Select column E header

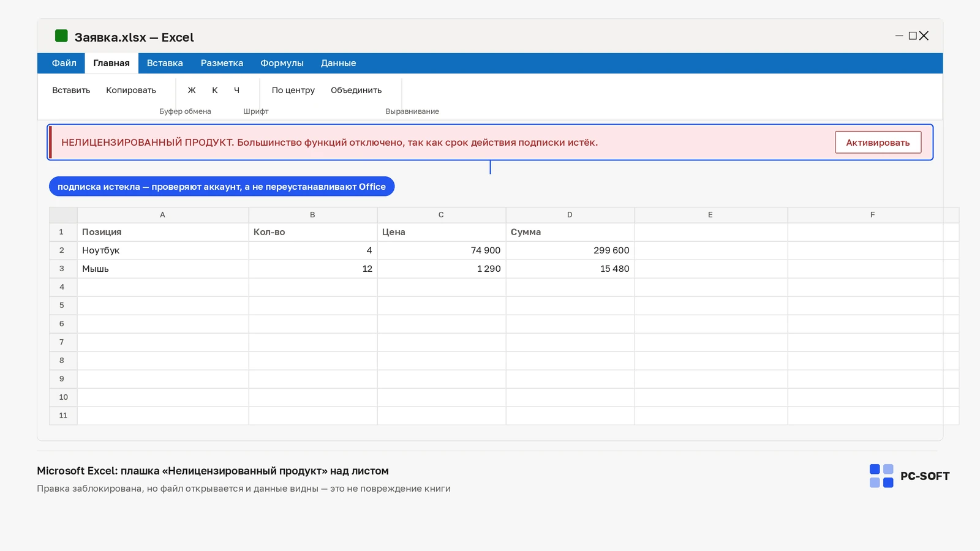(711, 215)
